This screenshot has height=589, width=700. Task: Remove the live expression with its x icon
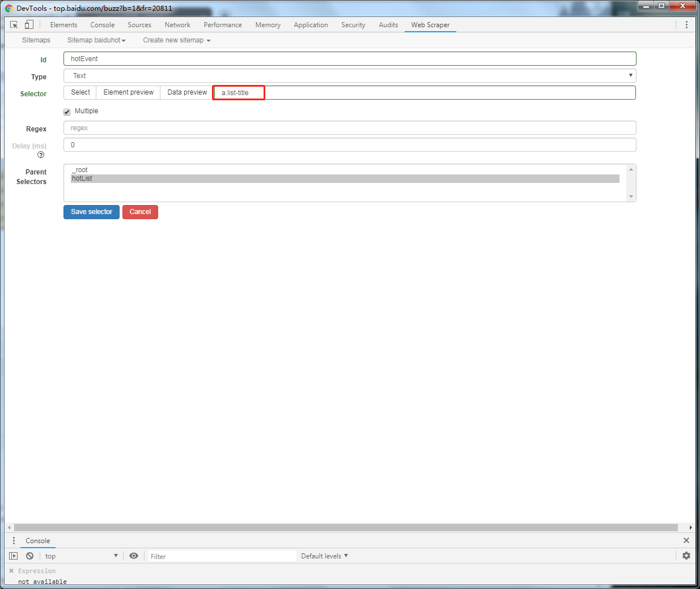point(11,571)
